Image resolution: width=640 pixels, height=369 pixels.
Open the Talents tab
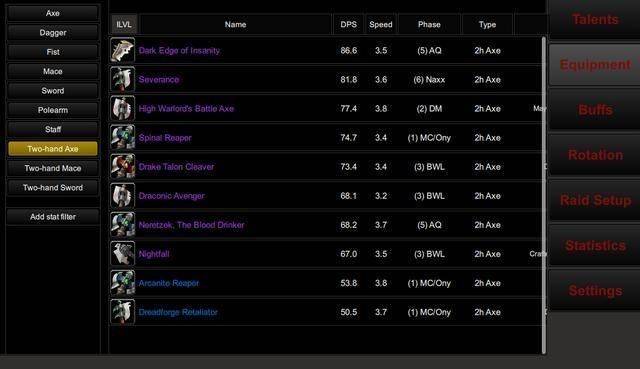(x=595, y=19)
